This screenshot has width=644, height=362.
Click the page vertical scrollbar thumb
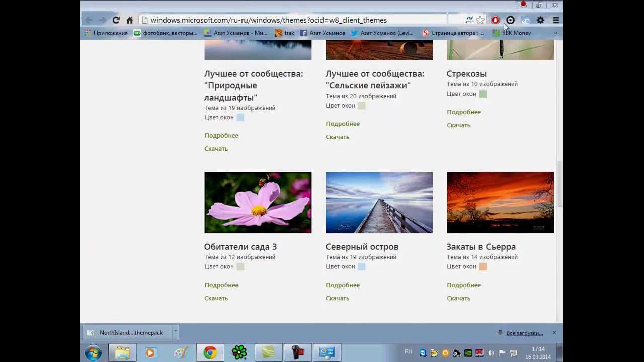(560, 184)
